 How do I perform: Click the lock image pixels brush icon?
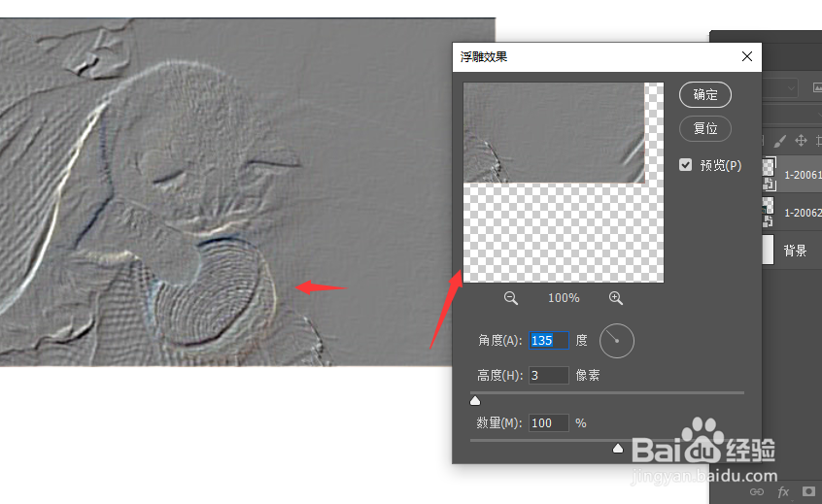click(780, 141)
